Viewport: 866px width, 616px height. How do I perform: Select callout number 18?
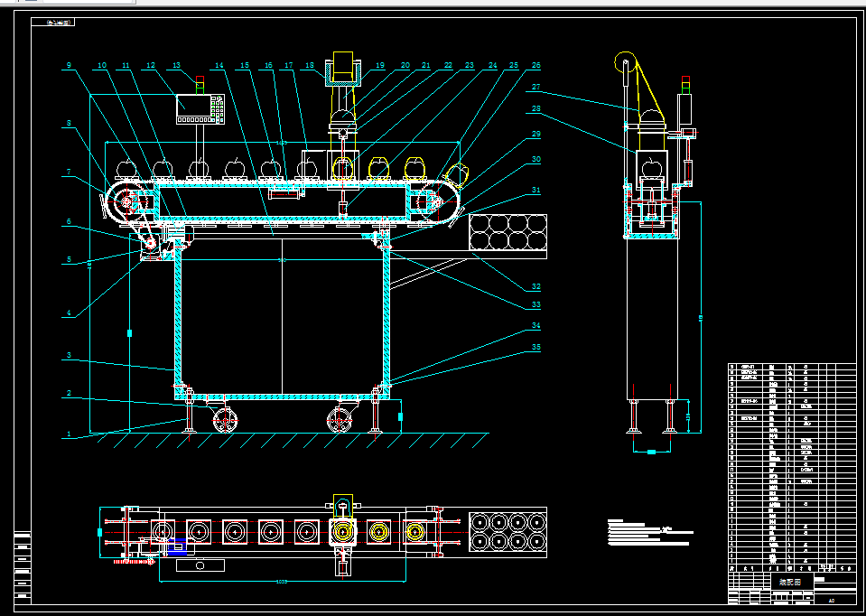pyautogui.click(x=310, y=65)
